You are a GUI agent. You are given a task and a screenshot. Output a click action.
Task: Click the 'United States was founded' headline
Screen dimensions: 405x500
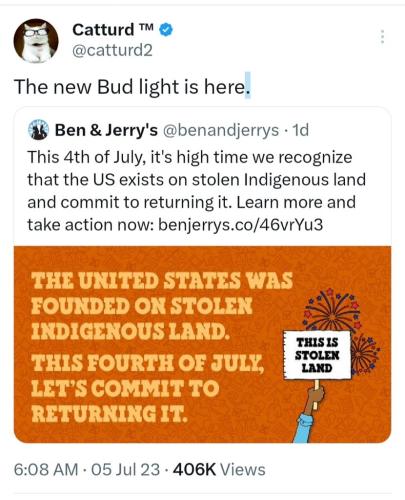pos(162,306)
